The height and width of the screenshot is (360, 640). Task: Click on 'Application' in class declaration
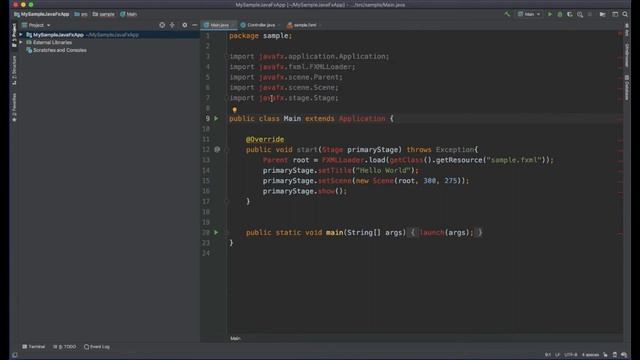pos(362,119)
